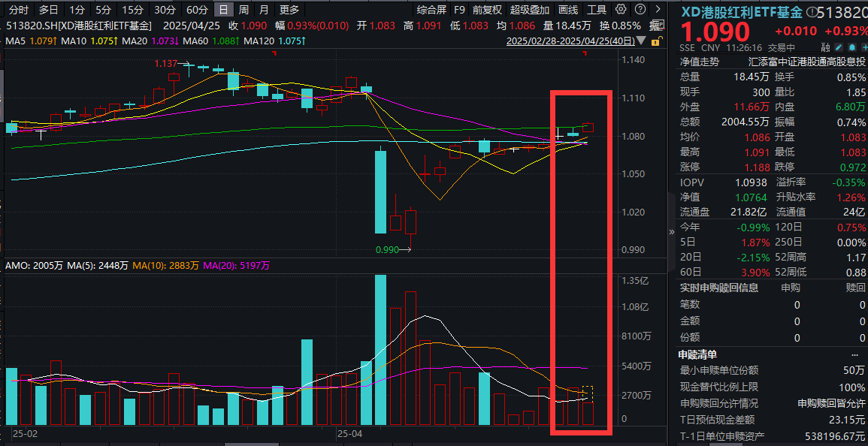The image size is (868, 446).
Task: Open chart settings gear icon
Action: [x=620, y=10]
